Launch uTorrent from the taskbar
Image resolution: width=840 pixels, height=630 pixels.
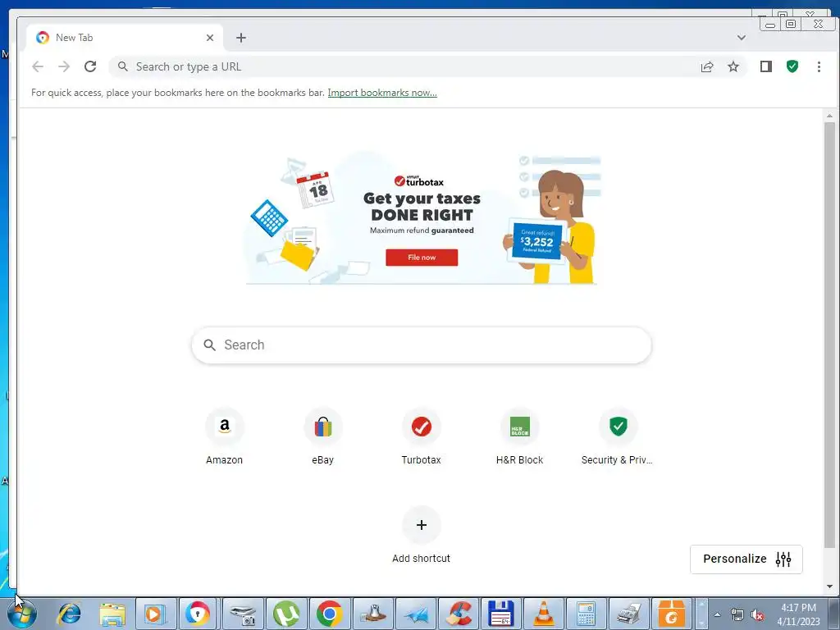tap(286, 614)
